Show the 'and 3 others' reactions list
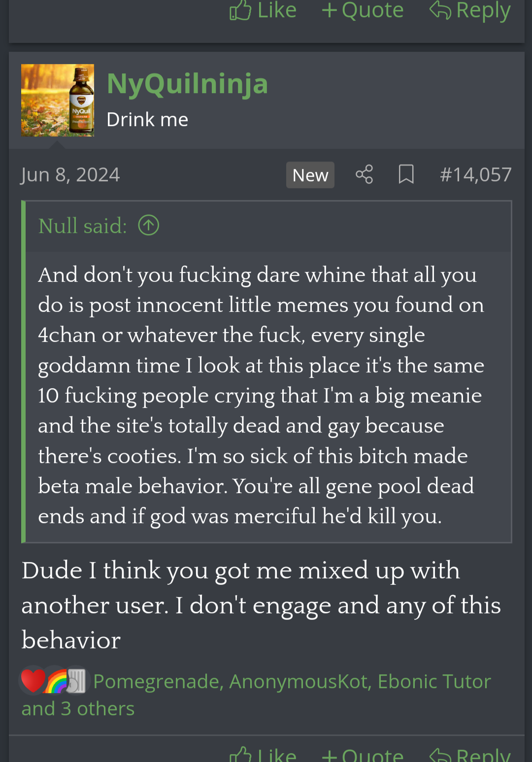Screen dimensions: 532x762 coord(78,708)
